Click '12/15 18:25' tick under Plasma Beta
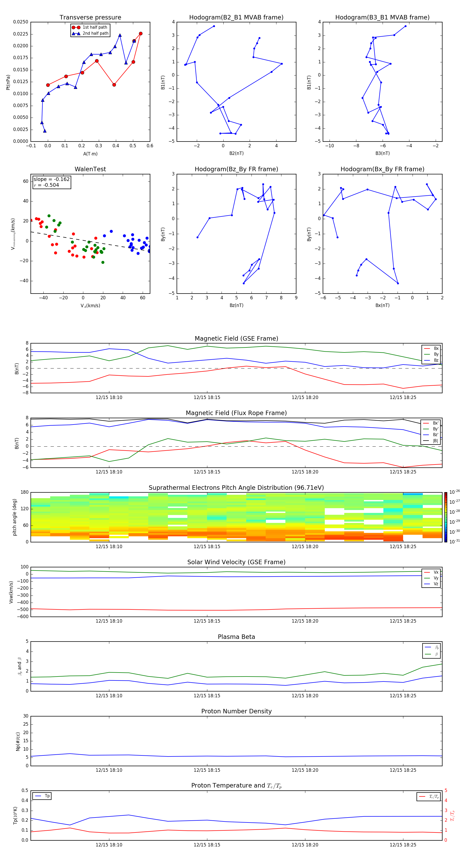The image size is (473, 868). point(403,696)
